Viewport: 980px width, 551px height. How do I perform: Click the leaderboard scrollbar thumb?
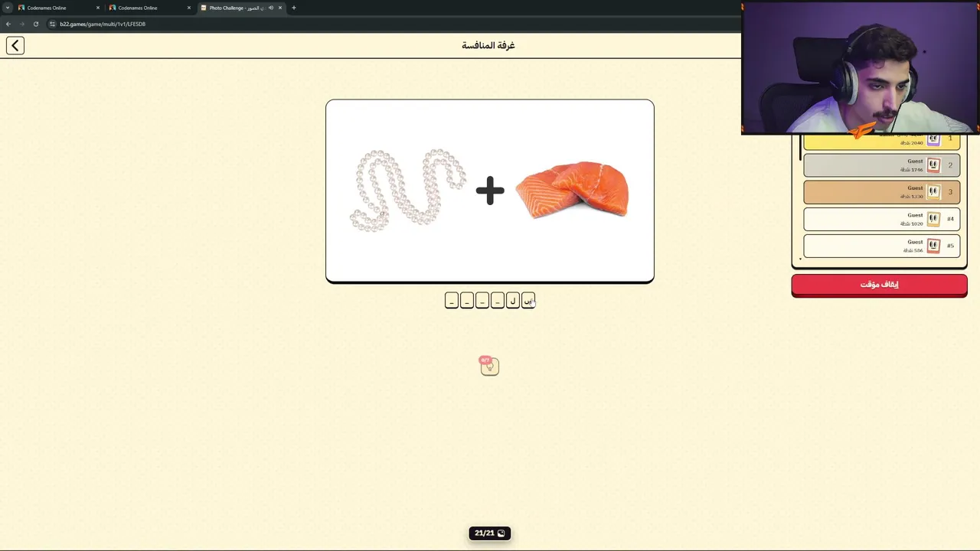point(800,147)
